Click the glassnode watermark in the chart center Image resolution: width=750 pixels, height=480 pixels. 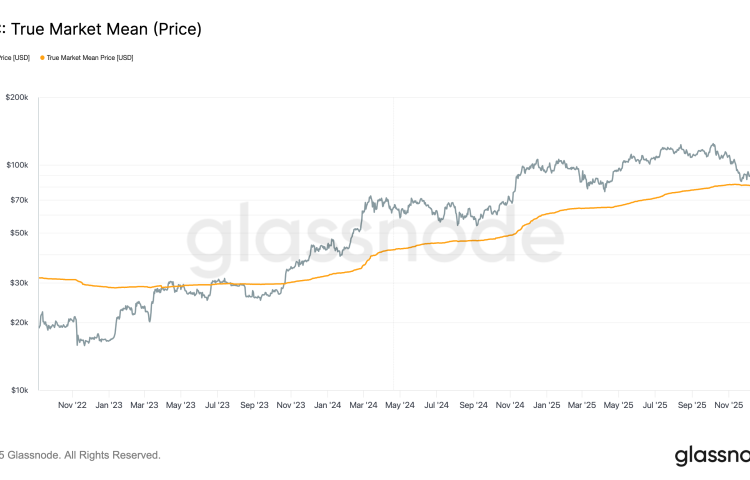pyautogui.click(x=375, y=236)
